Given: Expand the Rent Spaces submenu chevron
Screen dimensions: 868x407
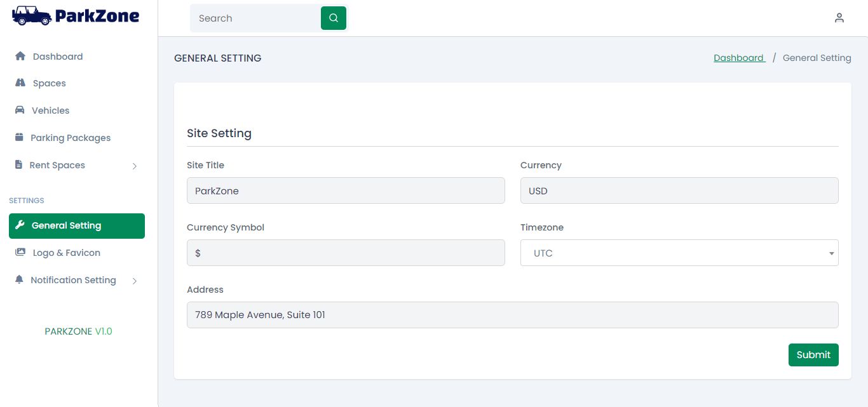Looking at the screenshot, I should click(x=135, y=166).
